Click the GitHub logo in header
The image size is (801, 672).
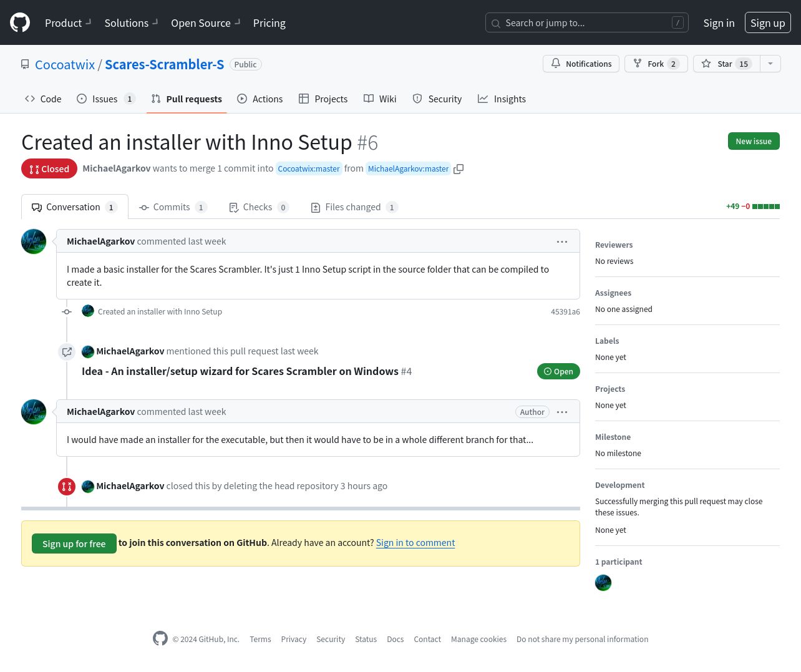[x=20, y=22]
